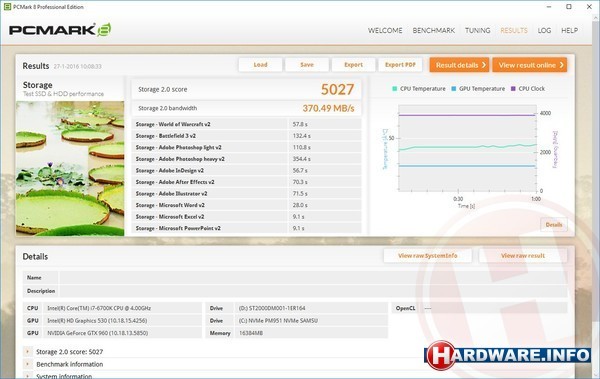Toggle the CPU Clock legend entry
The height and width of the screenshot is (379, 600).
click(528, 88)
